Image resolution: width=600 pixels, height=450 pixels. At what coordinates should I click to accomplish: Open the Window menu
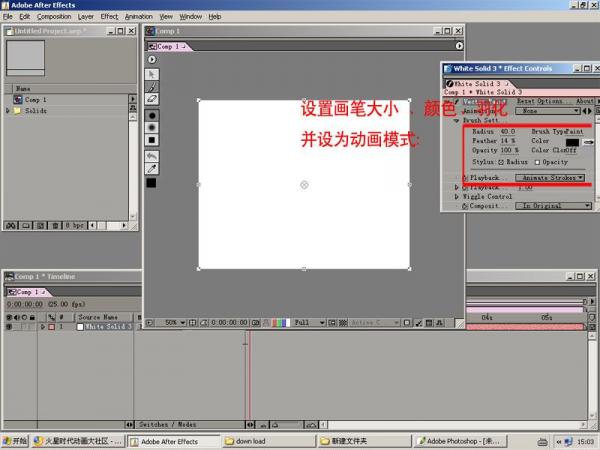pyautogui.click(x=191, y=16)
